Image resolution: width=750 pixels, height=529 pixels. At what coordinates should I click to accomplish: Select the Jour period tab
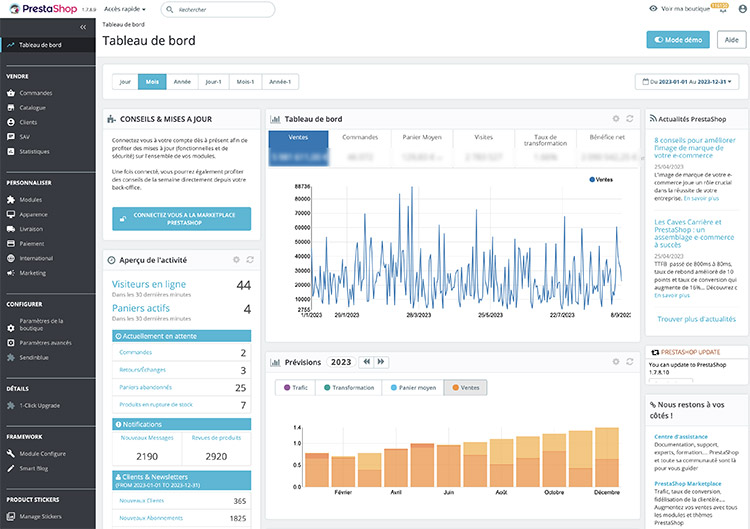pos(125,82)
